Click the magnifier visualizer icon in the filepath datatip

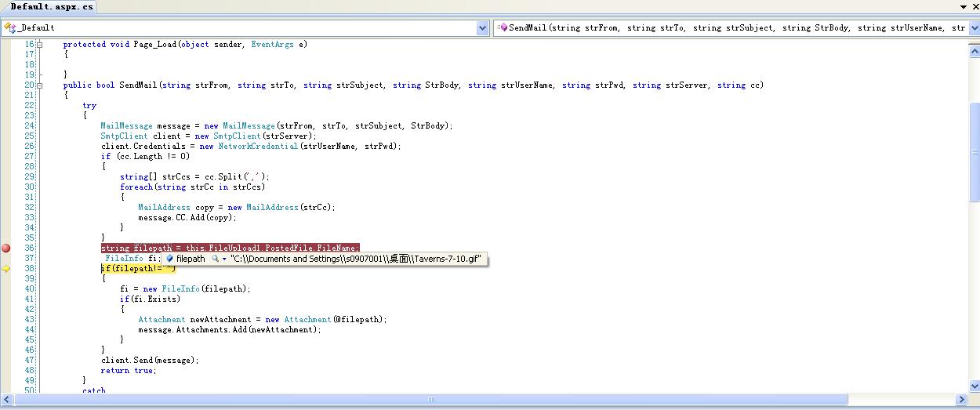pos(215,259)
